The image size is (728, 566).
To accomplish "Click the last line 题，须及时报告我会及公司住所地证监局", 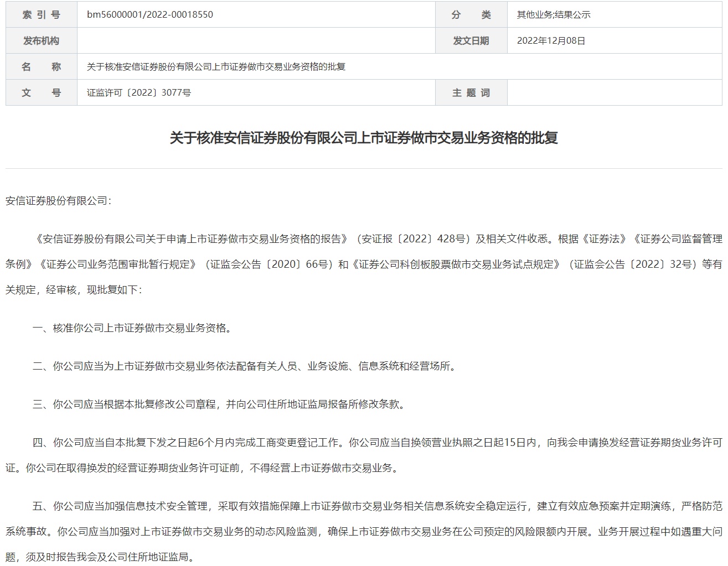I will click(100, 557).
